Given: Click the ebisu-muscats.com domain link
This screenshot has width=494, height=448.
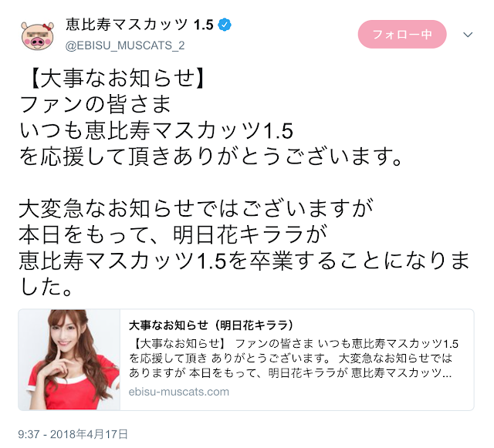Looking at the screenshot, I should pos(178,392).
